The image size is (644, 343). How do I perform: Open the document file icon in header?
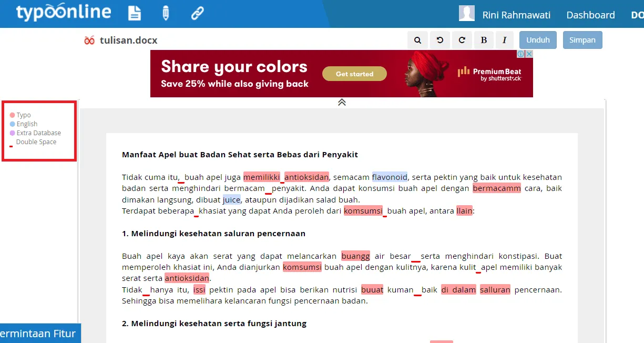135,13
